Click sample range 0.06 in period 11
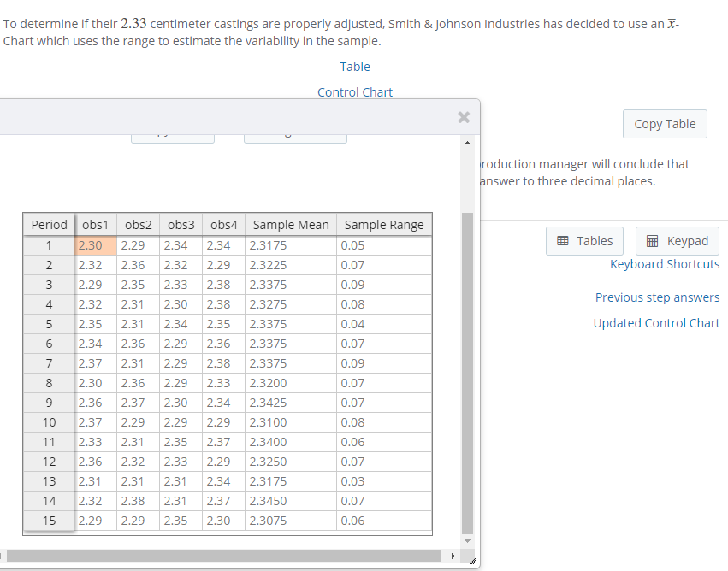 384,442
